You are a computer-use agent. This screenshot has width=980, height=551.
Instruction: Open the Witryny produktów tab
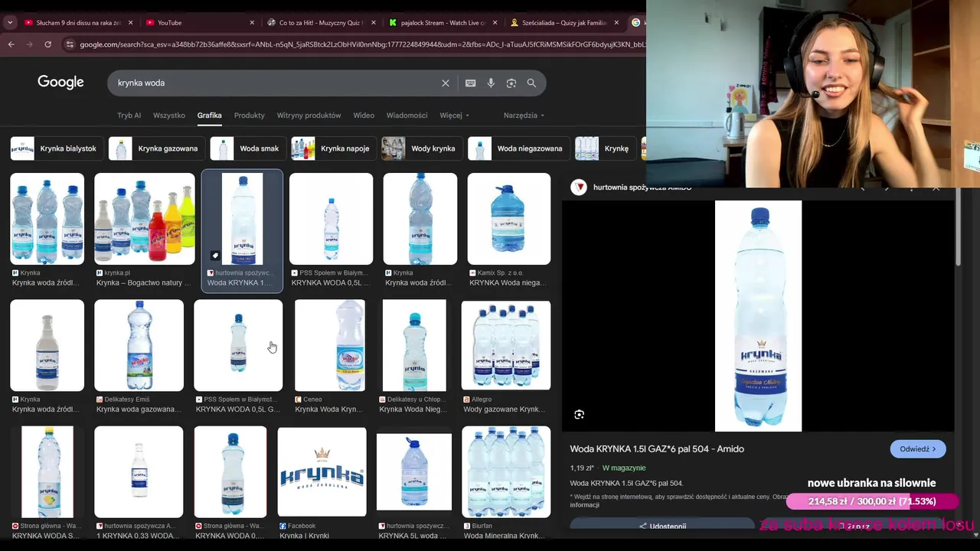click(309, 115)
